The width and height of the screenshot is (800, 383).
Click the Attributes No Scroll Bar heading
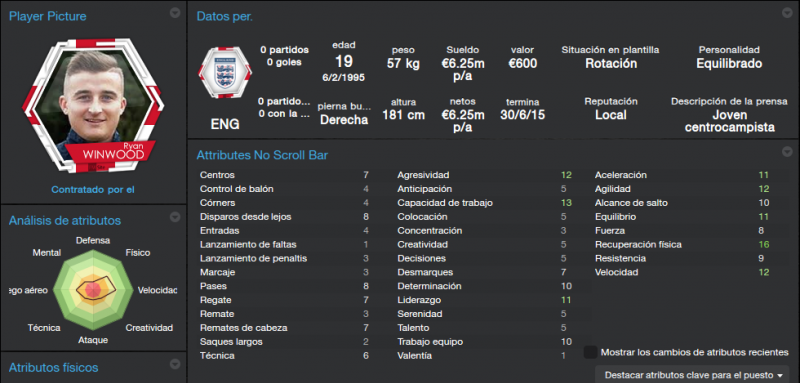tap(262, 155)
